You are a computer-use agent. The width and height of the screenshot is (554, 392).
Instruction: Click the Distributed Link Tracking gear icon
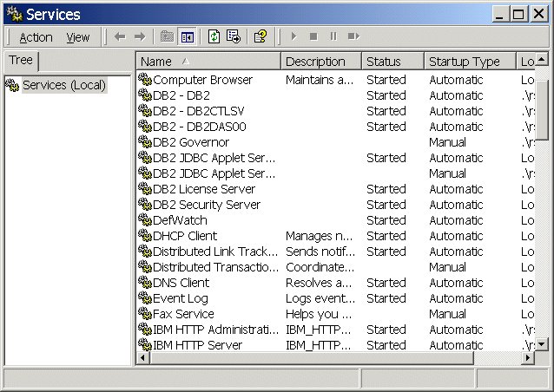(145, 251)
